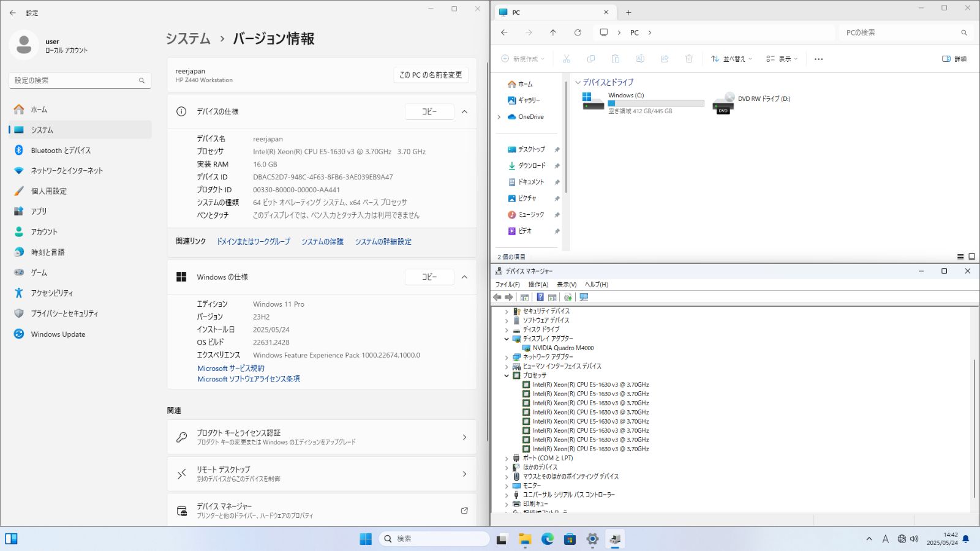Collapse the Processors tree node
This screenshot has height=551, width=980.
coord(507,375)
